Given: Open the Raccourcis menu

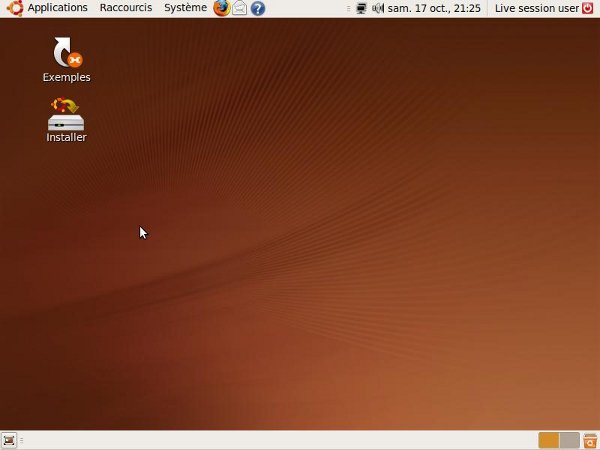Looking at the screenshot, I should [126, 8].
